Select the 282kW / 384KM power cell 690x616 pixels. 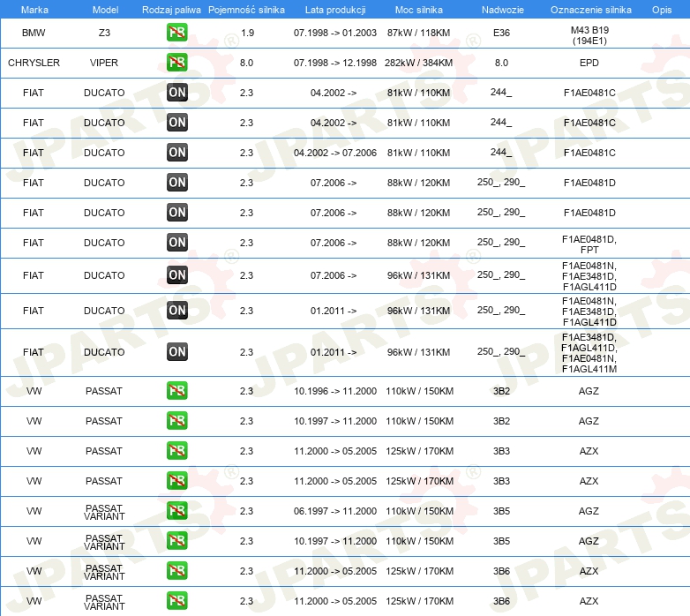click(x=418, y=63)
